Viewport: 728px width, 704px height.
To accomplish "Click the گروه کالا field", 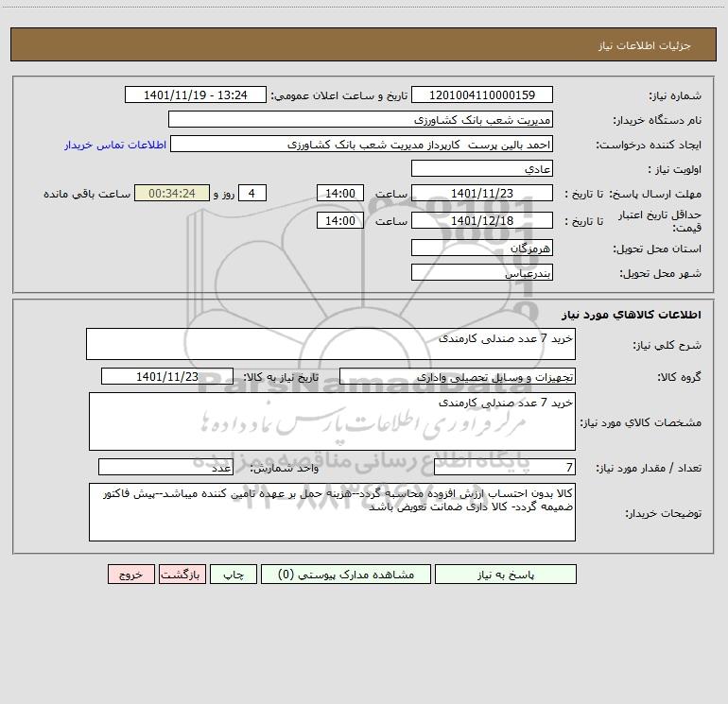I will pyautogui.click(x=458, y=376).
